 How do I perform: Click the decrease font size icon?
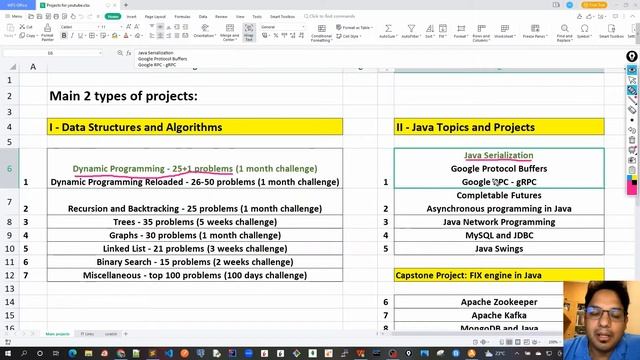coord(137,27)
